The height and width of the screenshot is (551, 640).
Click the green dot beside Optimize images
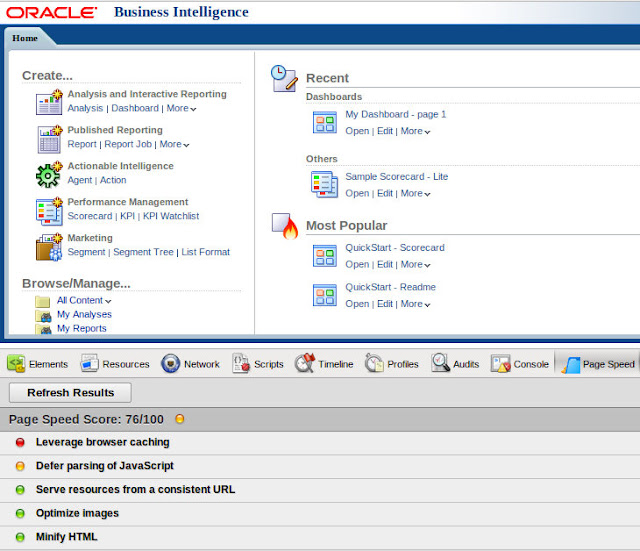20,513
